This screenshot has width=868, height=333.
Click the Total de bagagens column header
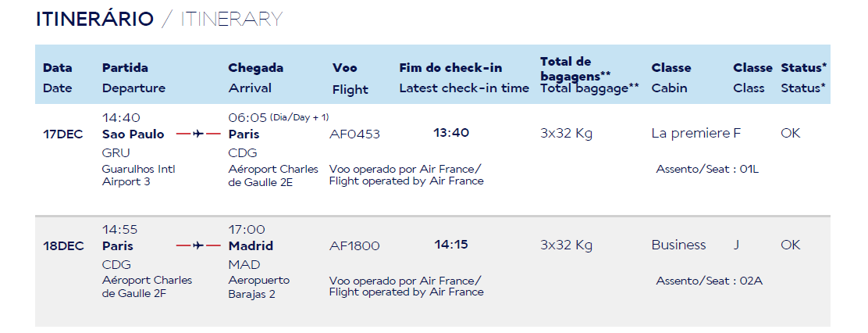click(x=589, y=75)
